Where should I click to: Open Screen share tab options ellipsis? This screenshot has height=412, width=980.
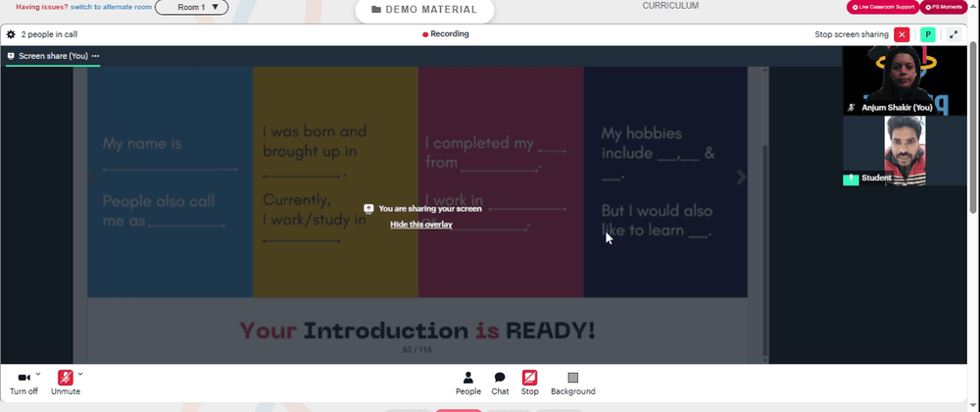96,56
